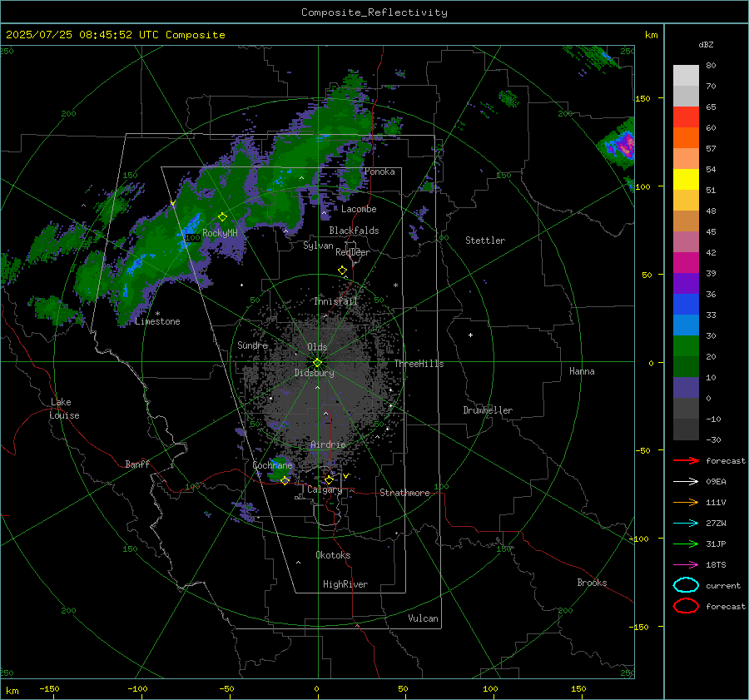Click the ThreeHills label

(x=419, y=364)
